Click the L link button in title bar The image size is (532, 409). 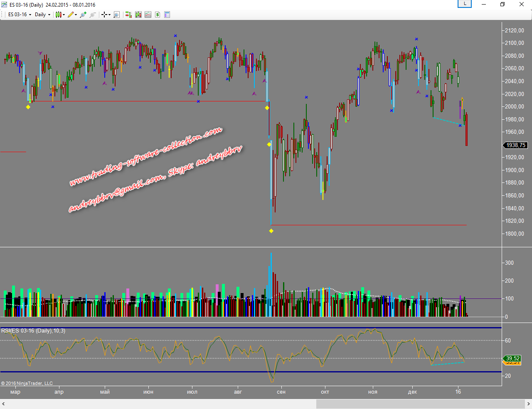(x=465, y=4)
